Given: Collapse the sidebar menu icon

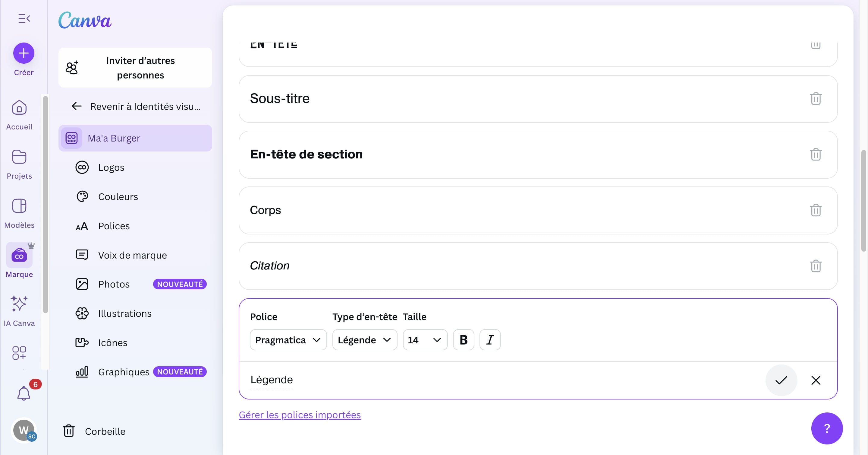Looking at the screenshot, I should pos(24,18).
